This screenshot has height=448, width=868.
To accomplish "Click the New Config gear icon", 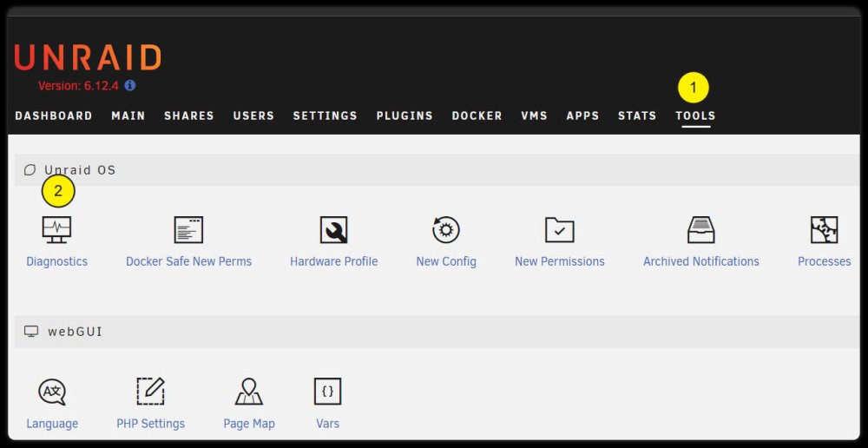I will (x=446, y=230).
